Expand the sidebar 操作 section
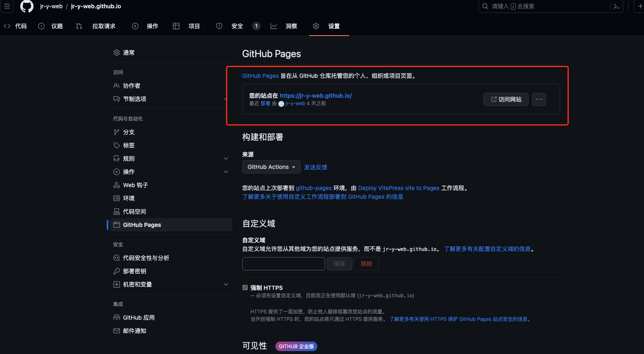644x354 pixels. point(226,172)
